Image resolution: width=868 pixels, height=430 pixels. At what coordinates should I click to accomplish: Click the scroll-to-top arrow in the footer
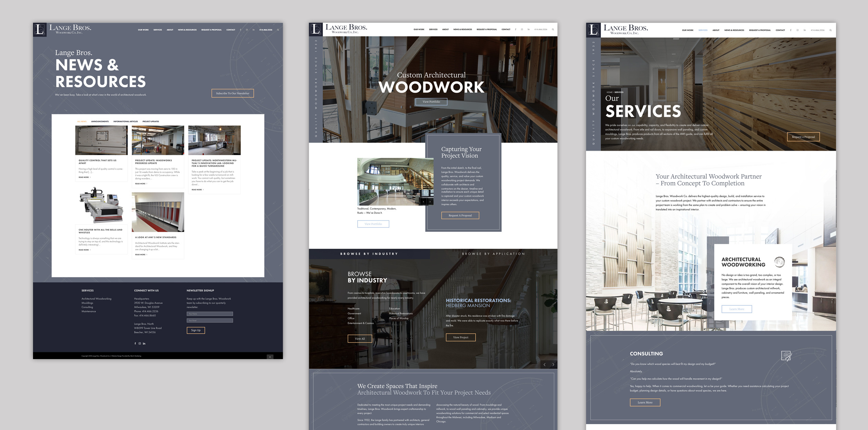coord(270,357)
